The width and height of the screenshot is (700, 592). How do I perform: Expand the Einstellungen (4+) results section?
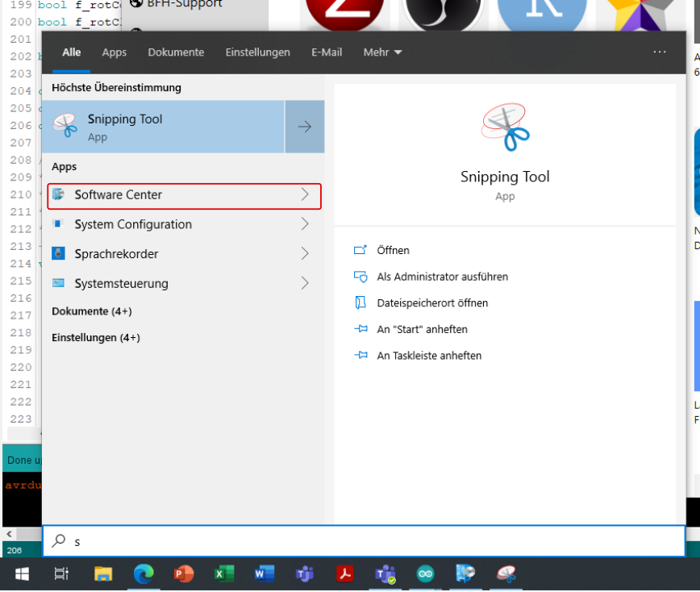click(96, 337)
